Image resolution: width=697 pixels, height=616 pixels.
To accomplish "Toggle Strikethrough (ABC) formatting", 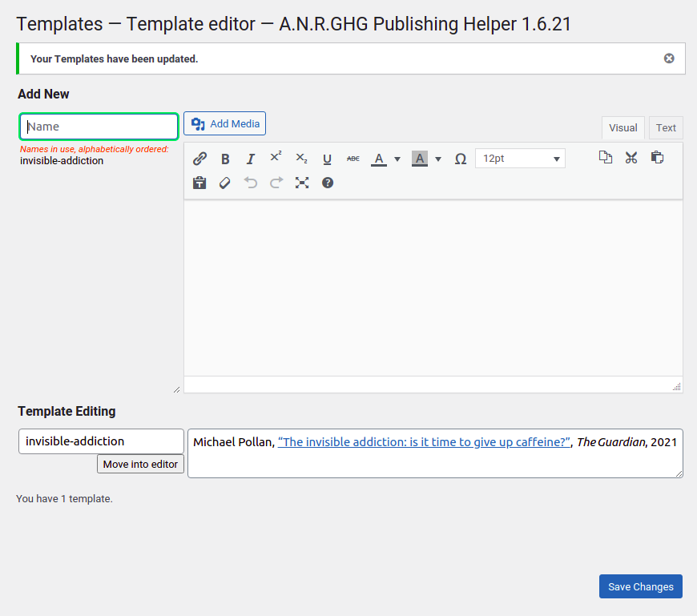I will tap(353, 159).
